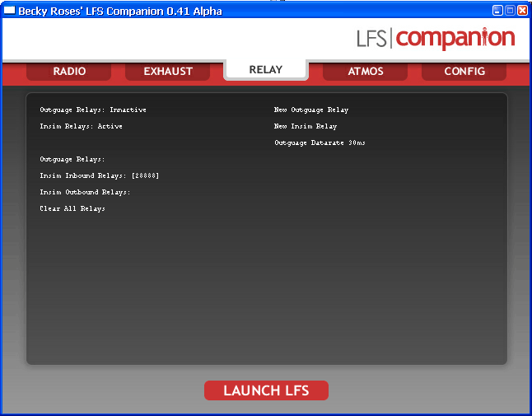Maximize the LFS Companion window

coord(510,11)
